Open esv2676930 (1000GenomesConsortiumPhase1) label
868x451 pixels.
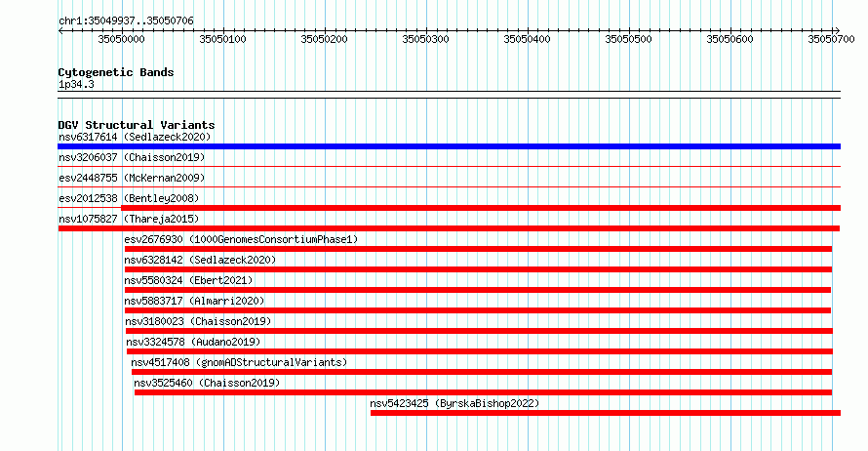tap(241, 239)
